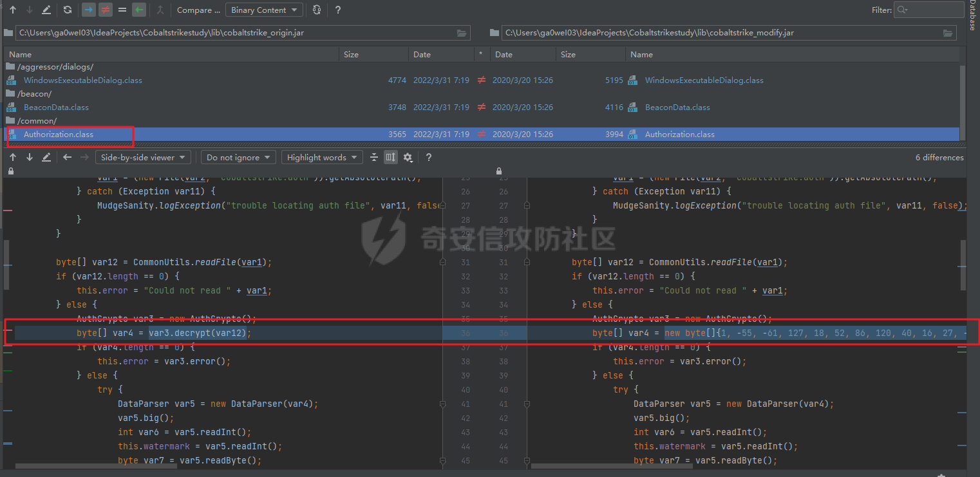Open the Side-by-side viewer dropdown
The height and width of the screenshot is (477, 980).
(144, 157)
